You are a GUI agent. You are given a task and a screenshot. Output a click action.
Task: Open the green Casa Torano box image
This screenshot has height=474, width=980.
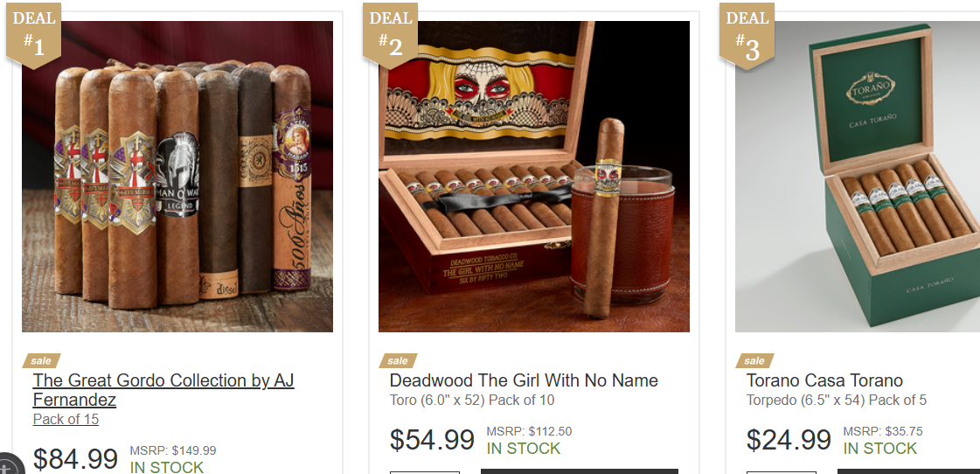pyautogui.click(x=858, y=177)
